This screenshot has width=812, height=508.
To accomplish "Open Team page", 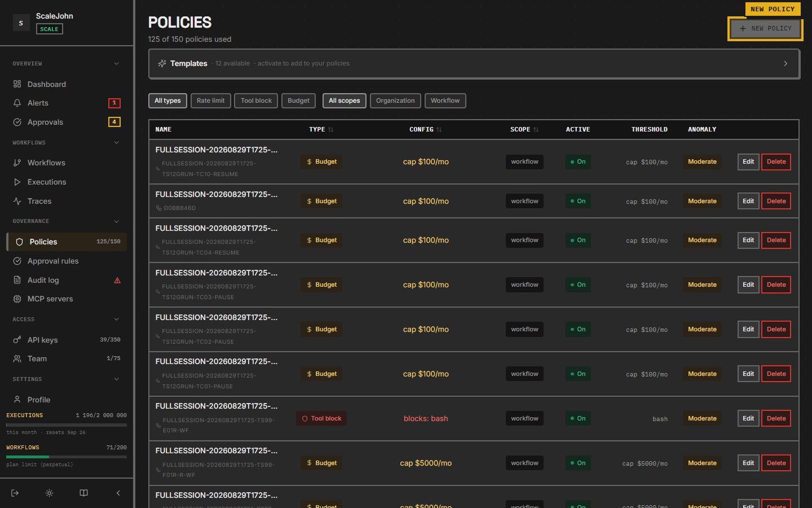I will (67, 358).
